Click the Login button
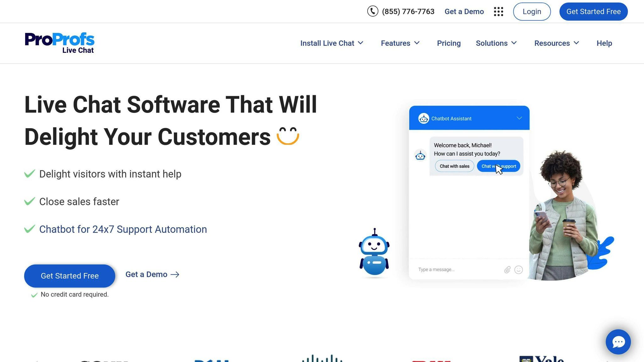644x362 pixels. tap(532, 12)
